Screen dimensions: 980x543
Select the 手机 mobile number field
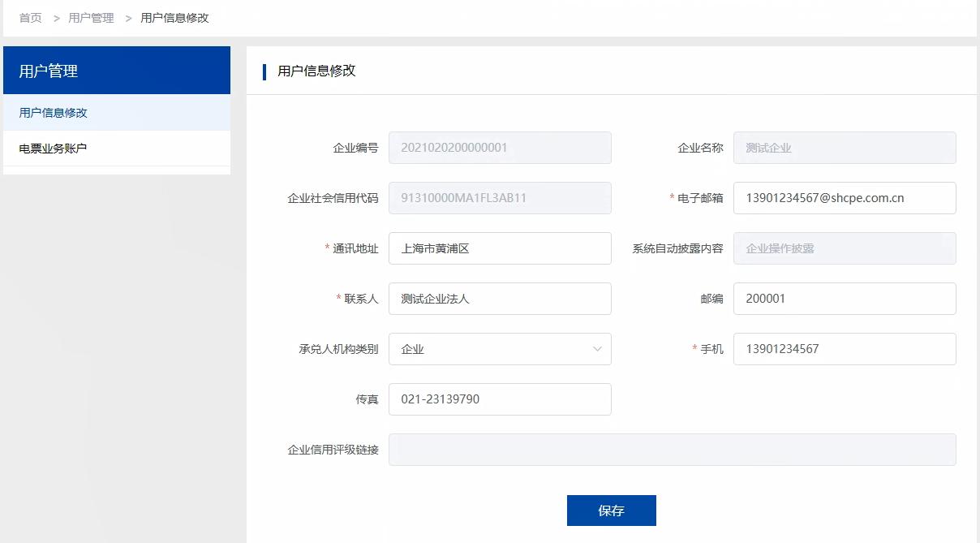(x=844, y=349)
